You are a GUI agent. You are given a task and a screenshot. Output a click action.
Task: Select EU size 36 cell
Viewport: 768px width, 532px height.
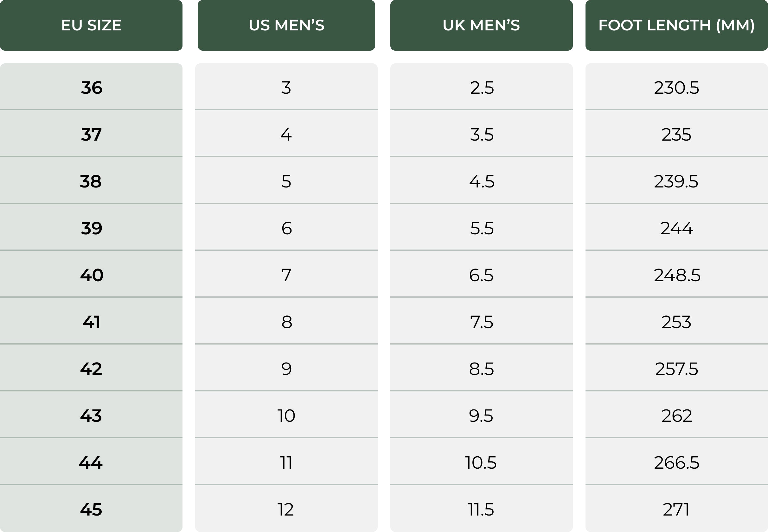pyautogui.click(x=91, y=86)
